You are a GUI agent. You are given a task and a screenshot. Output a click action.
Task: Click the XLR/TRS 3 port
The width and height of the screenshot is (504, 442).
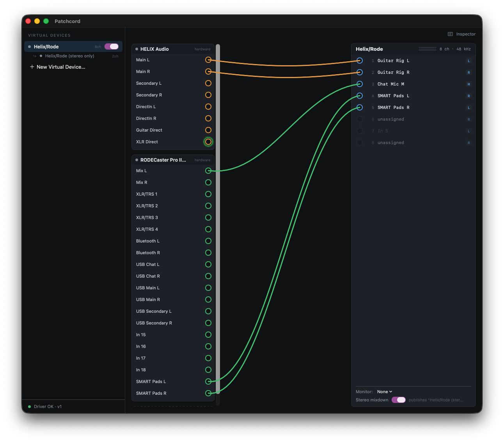pyautogui.click(x=208, y=217)
